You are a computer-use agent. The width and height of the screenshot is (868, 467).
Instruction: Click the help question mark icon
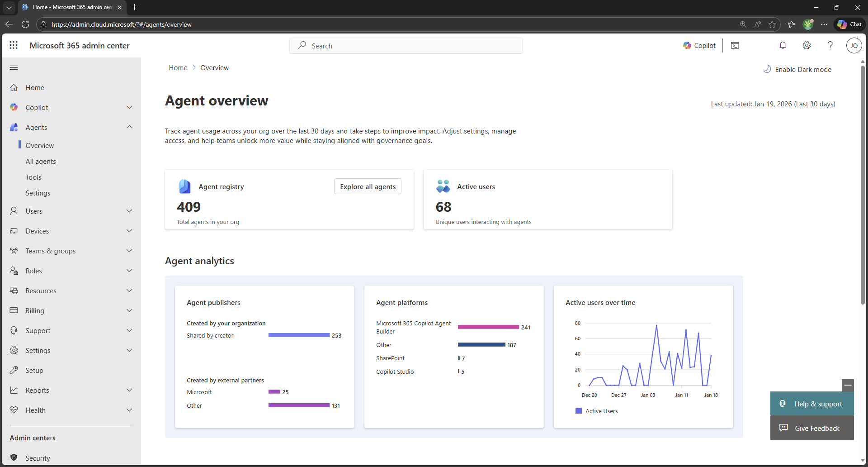(830, 45)
